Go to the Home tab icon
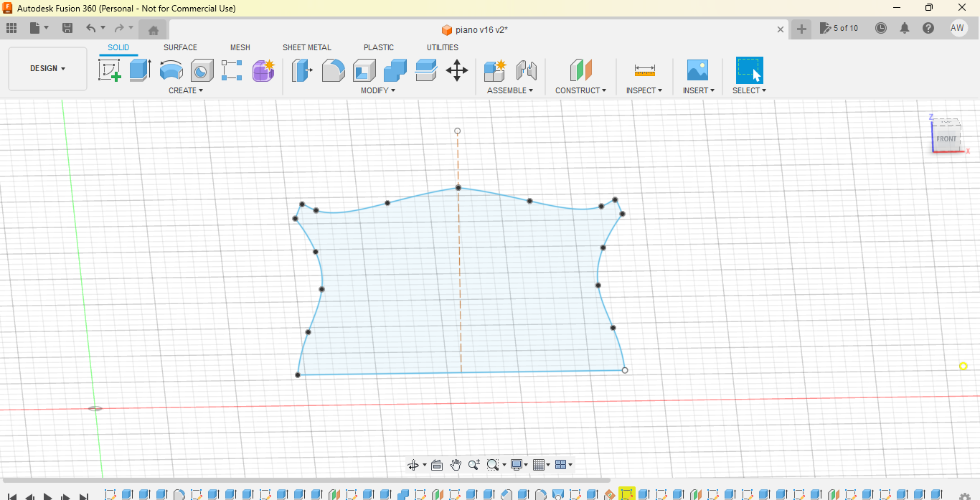 point(153,29)
